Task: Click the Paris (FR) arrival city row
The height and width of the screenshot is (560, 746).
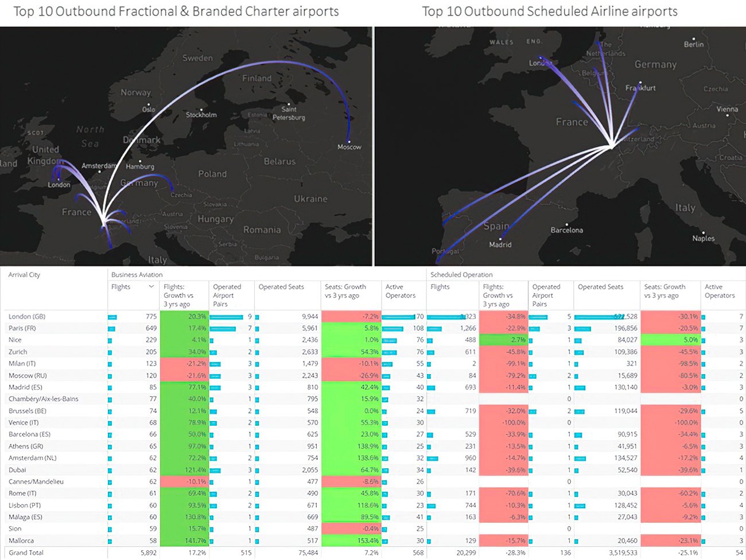Action: click(x=22, y=328)
